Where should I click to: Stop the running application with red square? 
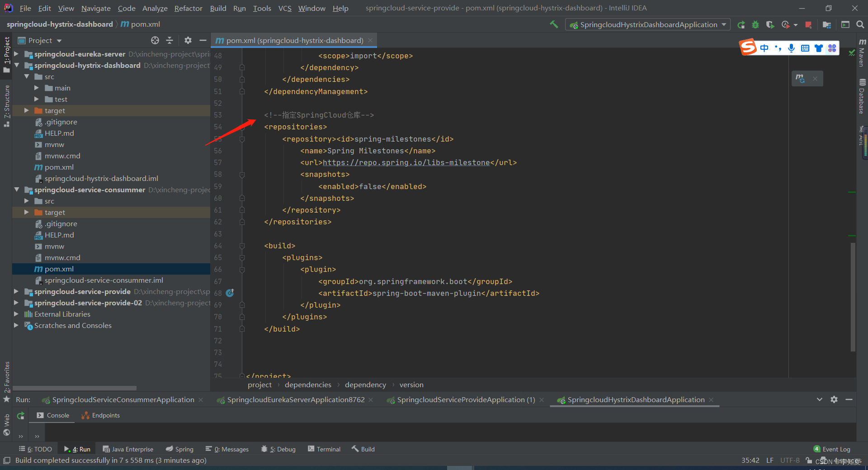pyautogui.click(x=808, y=25)
